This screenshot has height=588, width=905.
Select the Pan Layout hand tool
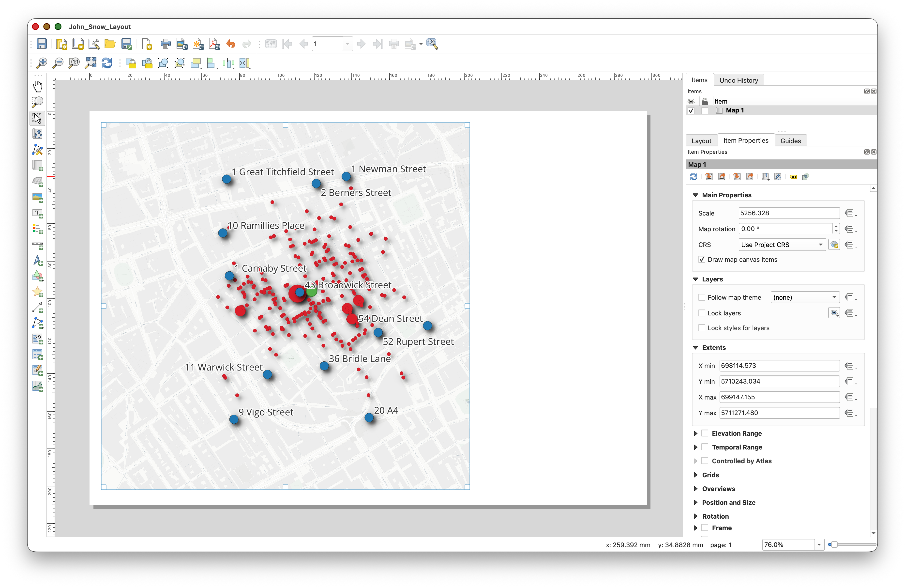(37, 86)
